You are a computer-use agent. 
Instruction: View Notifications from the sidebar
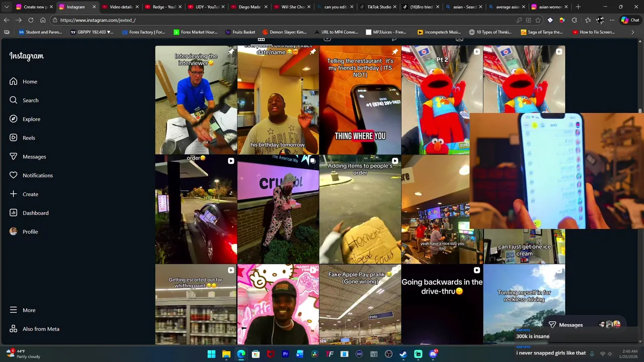pos(31,175)
